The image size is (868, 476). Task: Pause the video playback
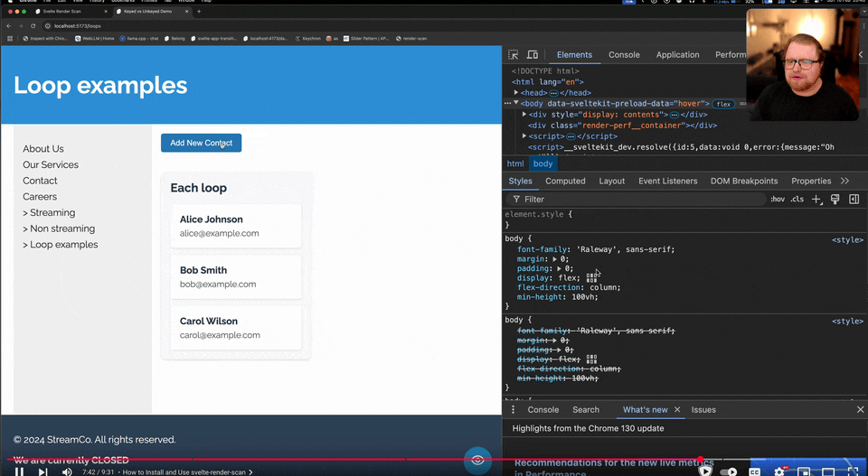point(19,471)
